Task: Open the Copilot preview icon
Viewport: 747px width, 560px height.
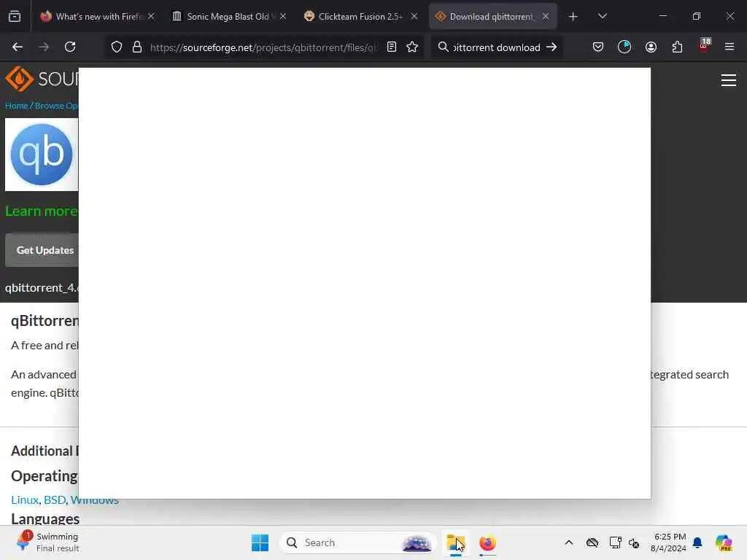Action: pyautogui.click(x=724, y=542)
